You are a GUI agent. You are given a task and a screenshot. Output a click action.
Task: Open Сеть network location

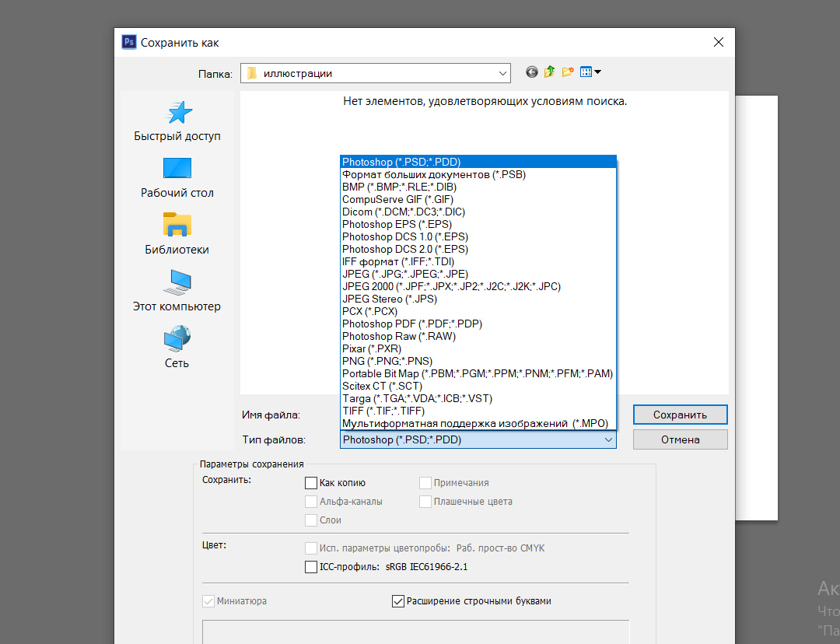point(177,348)
